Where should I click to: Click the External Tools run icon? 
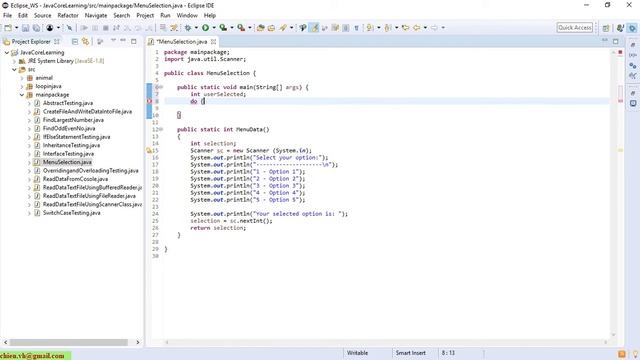pyautogui.click(x=241, y=28)
